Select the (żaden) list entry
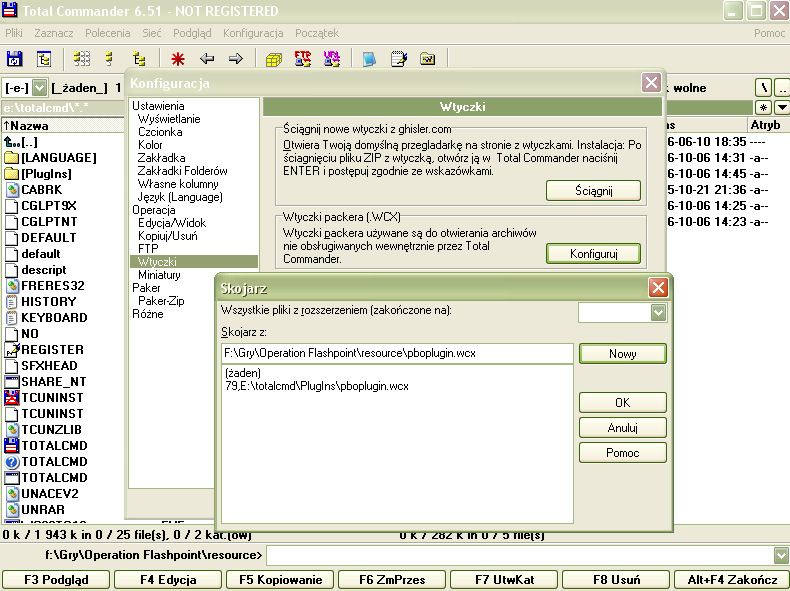The height and width of the screenshot is (591, 790). [243, 373]
